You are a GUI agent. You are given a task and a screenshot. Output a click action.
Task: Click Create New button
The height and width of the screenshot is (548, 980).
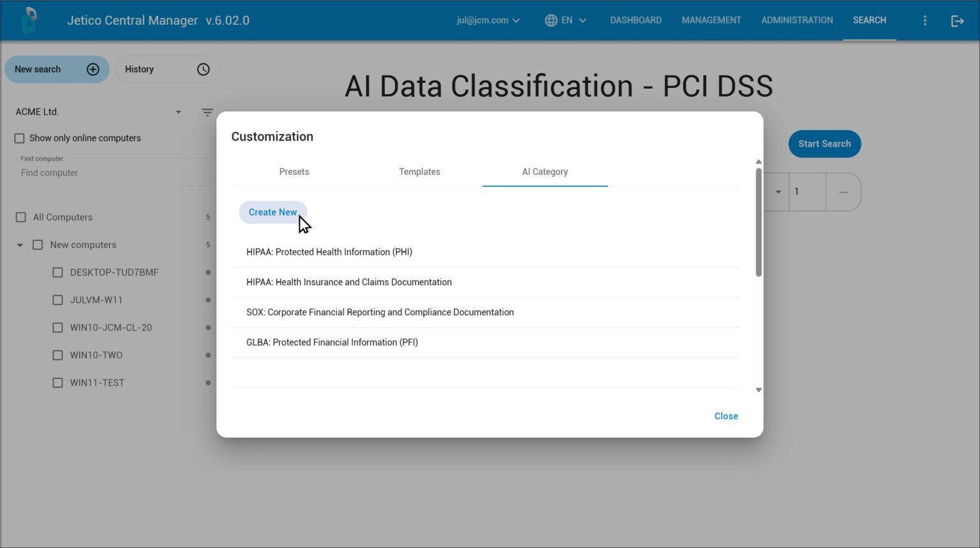[272, 212]
